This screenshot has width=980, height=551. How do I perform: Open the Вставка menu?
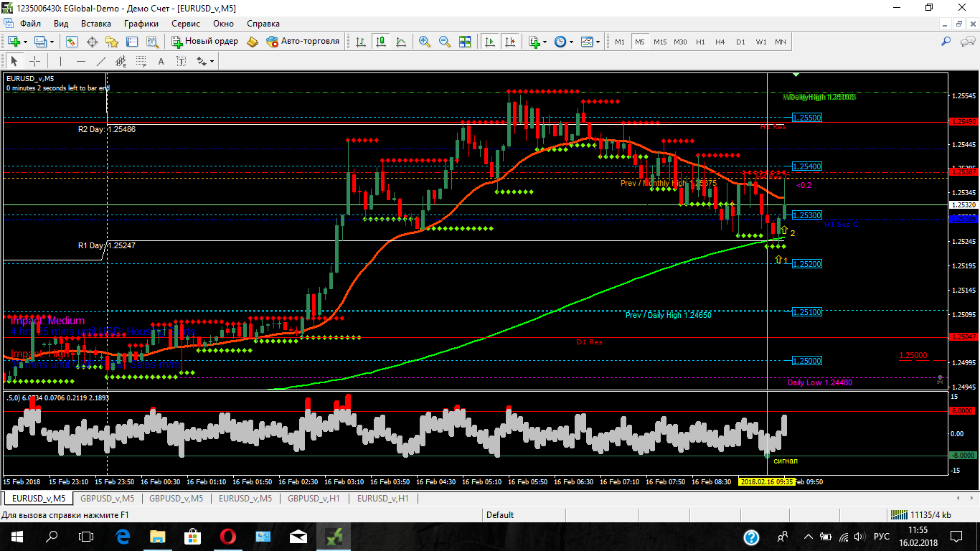(96, 23)
